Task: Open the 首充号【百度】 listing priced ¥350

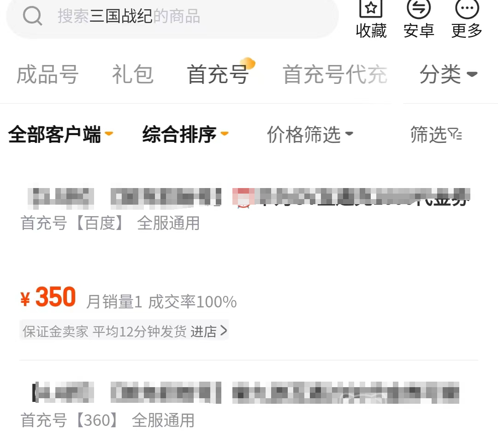Action: point(249,262)
